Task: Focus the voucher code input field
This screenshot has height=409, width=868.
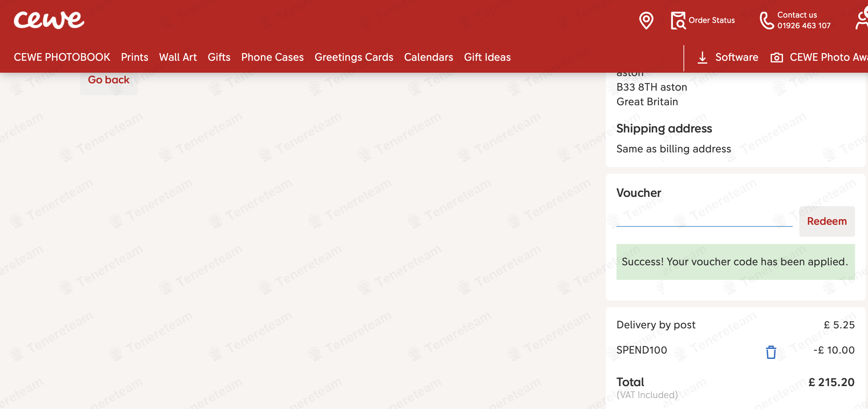Action: coord(704,220)
